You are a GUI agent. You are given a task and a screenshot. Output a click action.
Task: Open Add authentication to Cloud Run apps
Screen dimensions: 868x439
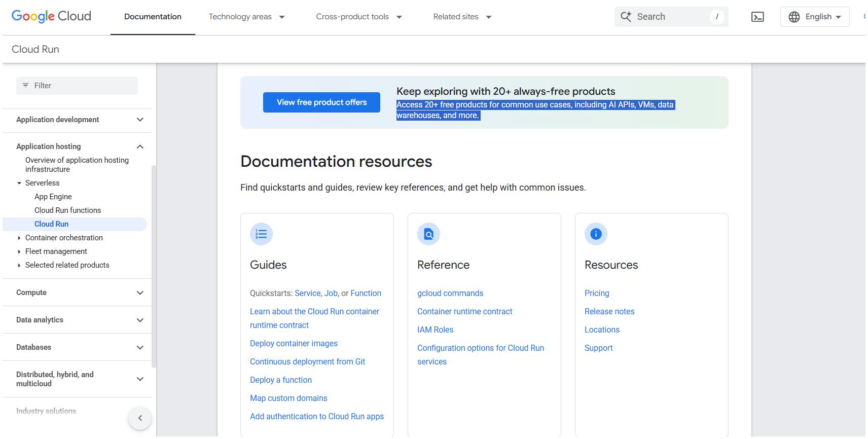(317, 416)
